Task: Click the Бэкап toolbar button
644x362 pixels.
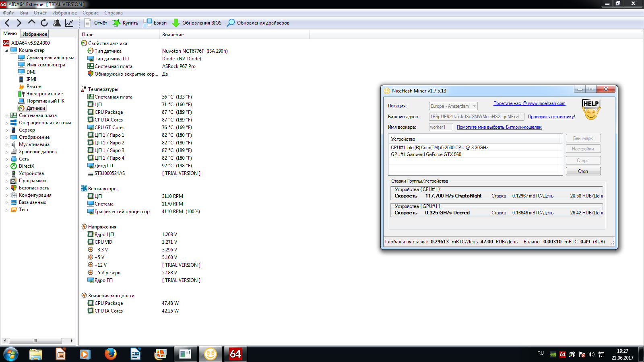Action: tap(155, 23)
